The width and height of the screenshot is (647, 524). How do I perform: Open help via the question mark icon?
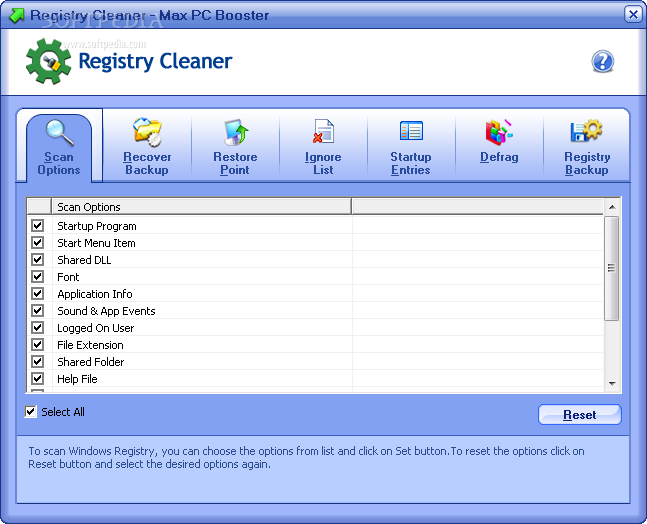click(x=602, y=61)
